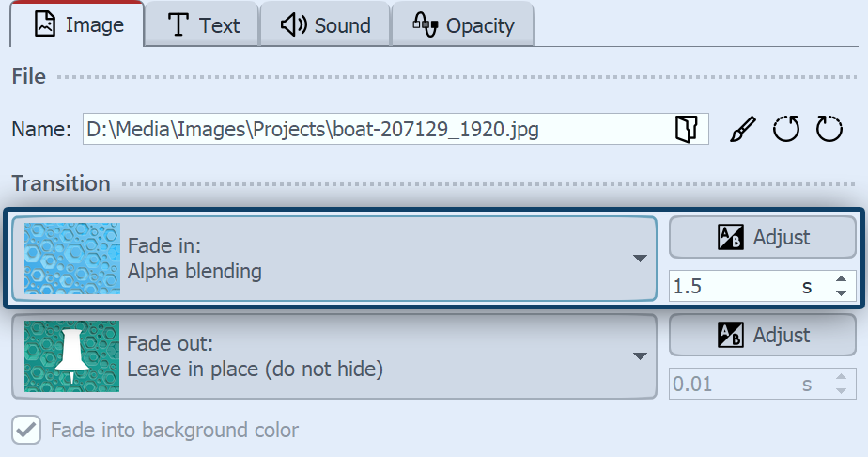Screen dimensions: 868x457
Task: Toggle Fade into background color checkbox
Action: (27, 431)
